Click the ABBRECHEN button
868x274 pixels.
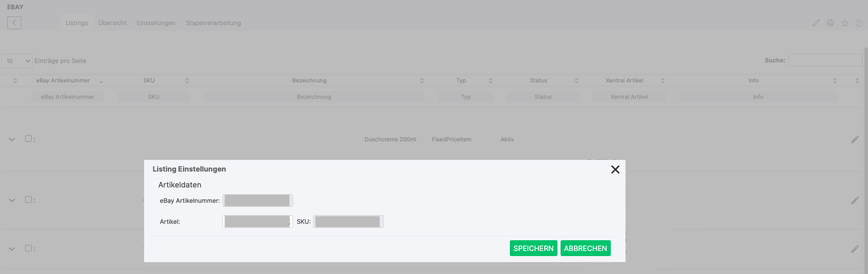[585, 248]
